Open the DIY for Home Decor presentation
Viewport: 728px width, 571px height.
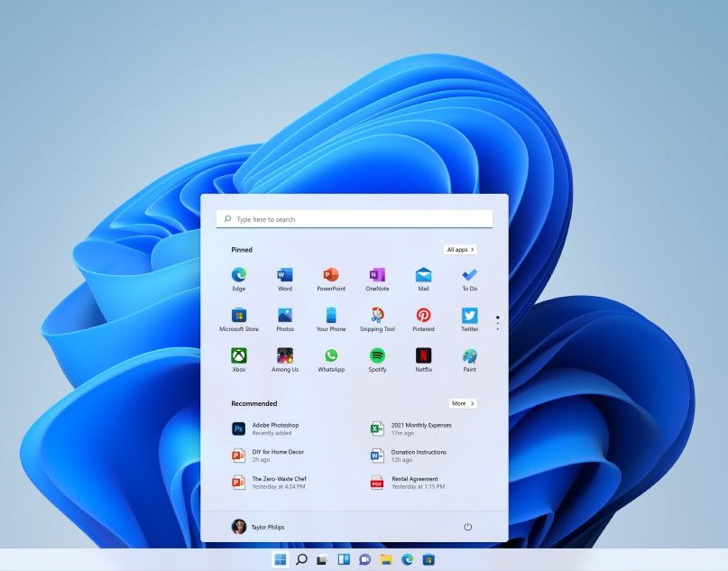point(268,456)
